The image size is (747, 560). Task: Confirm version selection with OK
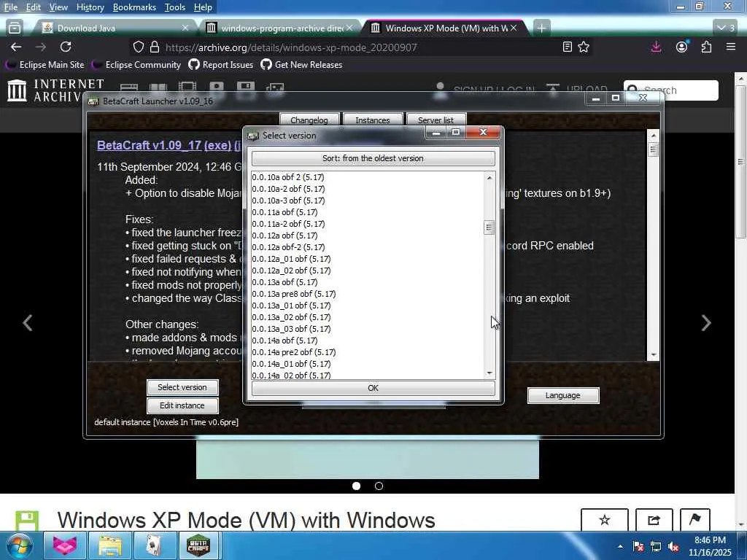point(373,388)
